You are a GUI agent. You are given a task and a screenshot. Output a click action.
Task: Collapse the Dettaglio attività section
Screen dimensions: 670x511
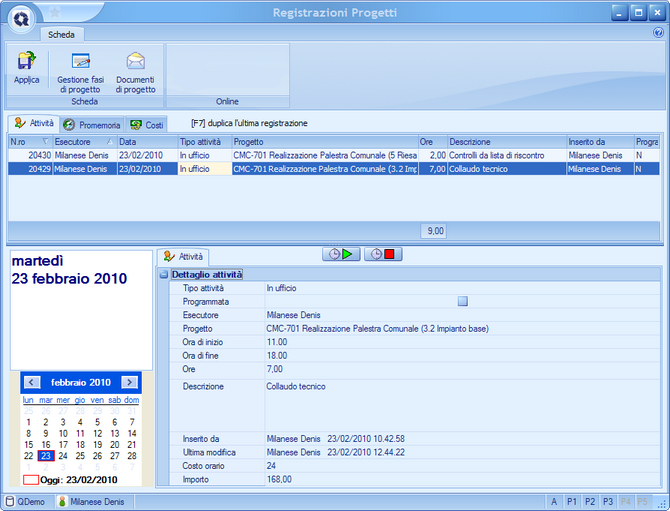tap(164, 275)
